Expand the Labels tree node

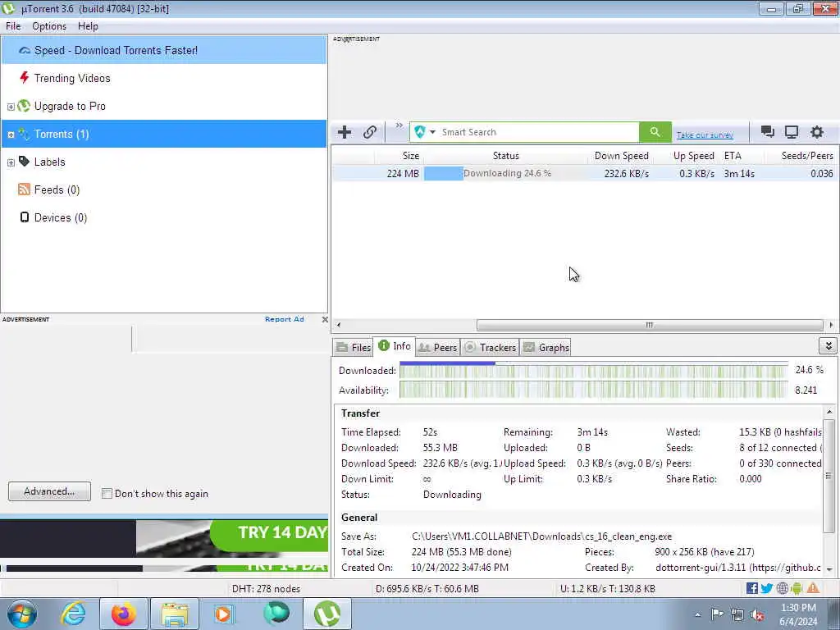[11, 162]
